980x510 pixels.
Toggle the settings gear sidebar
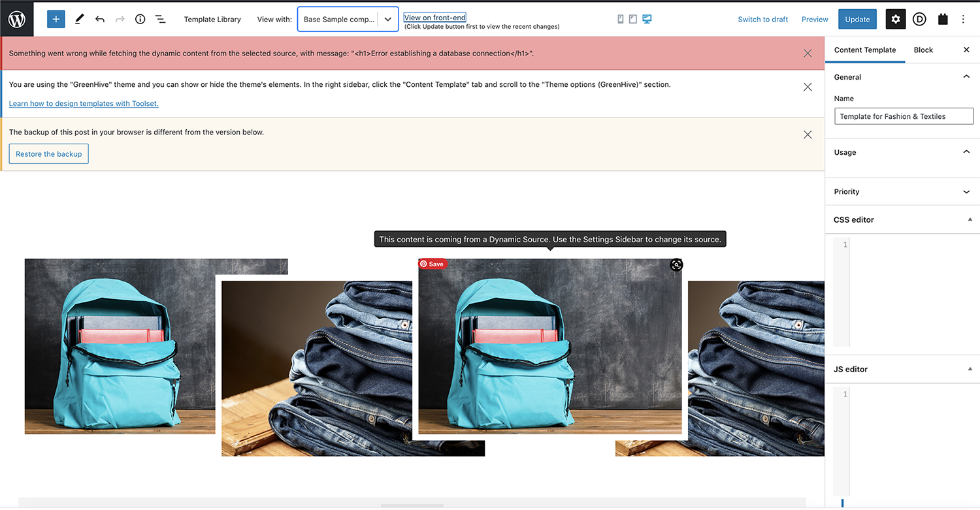click(x=895, y=19)
